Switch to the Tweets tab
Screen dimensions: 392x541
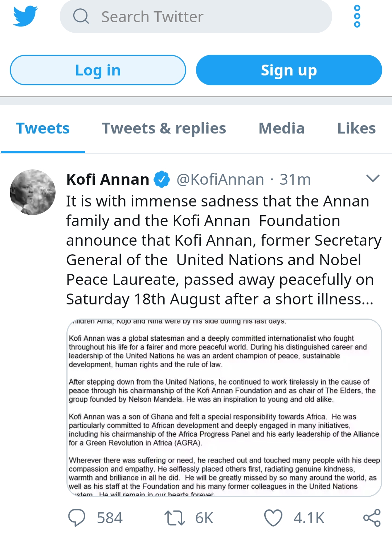43,128
